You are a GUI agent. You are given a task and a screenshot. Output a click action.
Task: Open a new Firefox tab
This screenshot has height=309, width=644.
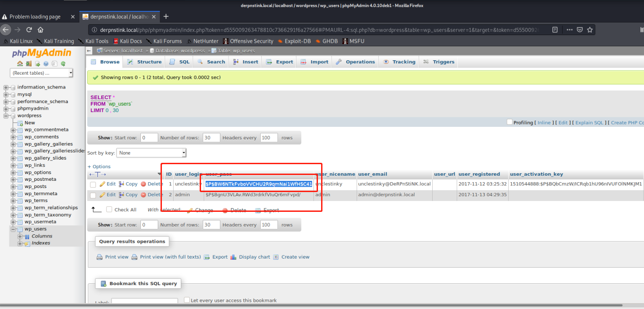click(x=166, y=17)
